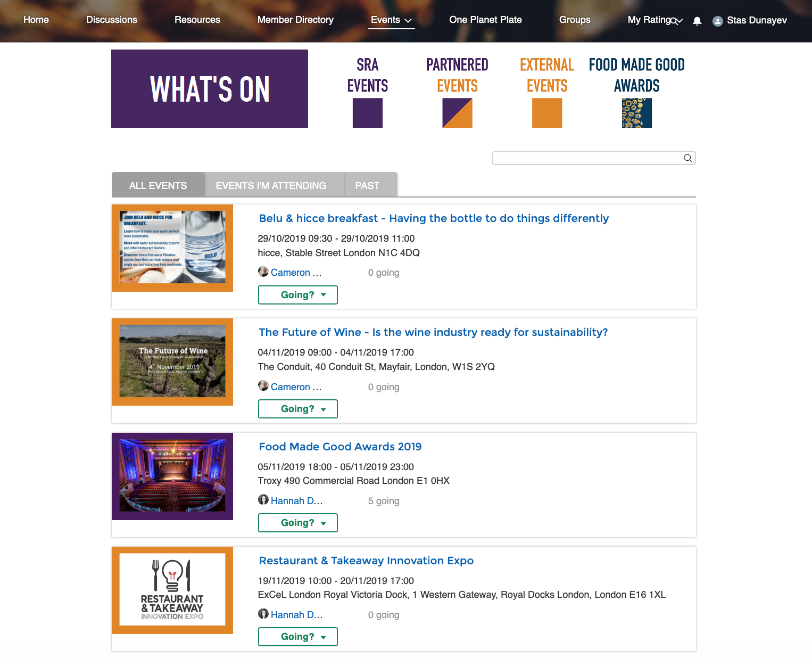Click '0 going' on The Future of Wine event
This screenshot has width=812, height=658.
pyautogui.click(x=384, y=387)
